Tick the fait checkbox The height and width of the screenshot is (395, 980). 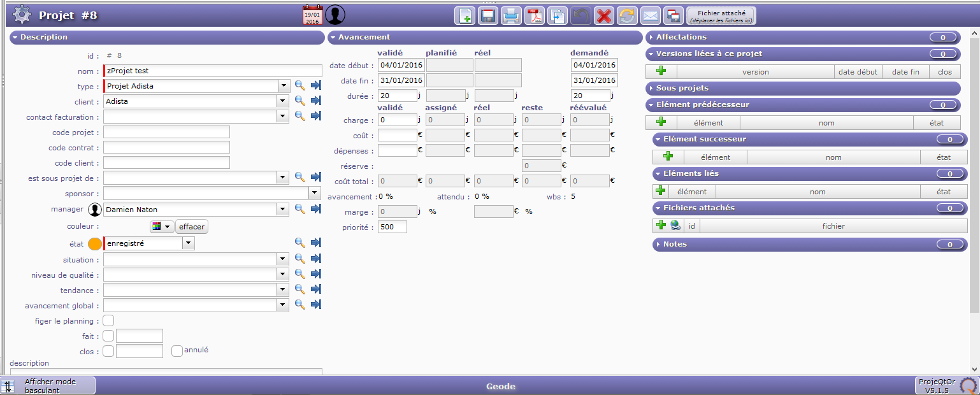[108, 336]
